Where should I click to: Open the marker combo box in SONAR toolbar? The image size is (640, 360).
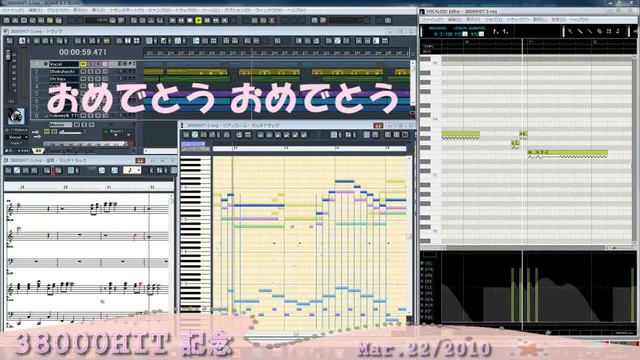point(347,20)
